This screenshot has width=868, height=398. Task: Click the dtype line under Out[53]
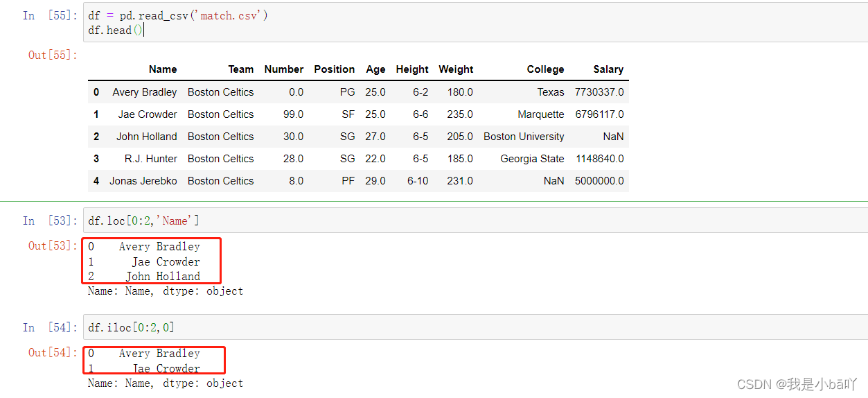tap(166, 291)
